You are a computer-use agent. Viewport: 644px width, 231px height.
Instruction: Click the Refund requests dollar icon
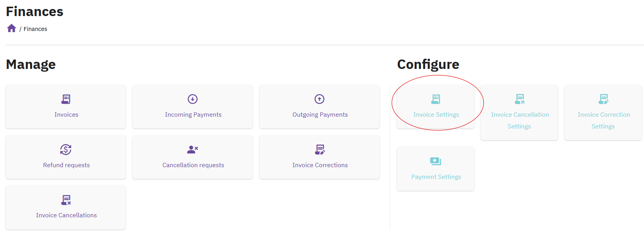[66, 150]
